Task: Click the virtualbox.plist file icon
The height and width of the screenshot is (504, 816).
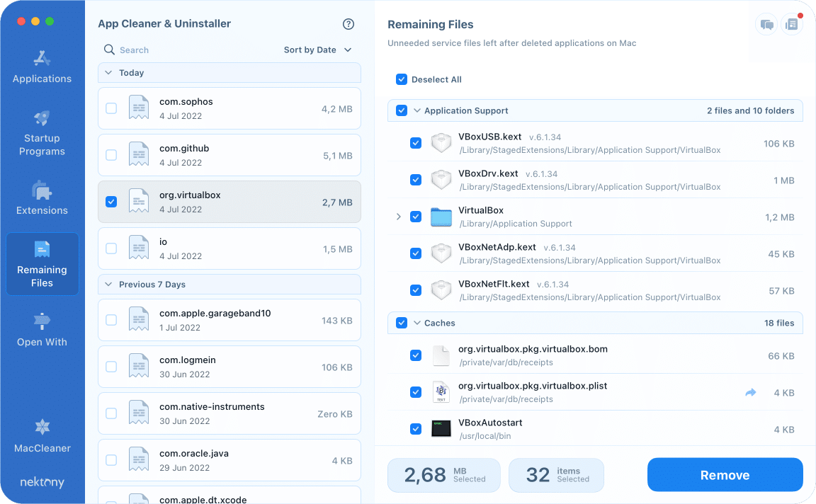Action: pos(441,392)
